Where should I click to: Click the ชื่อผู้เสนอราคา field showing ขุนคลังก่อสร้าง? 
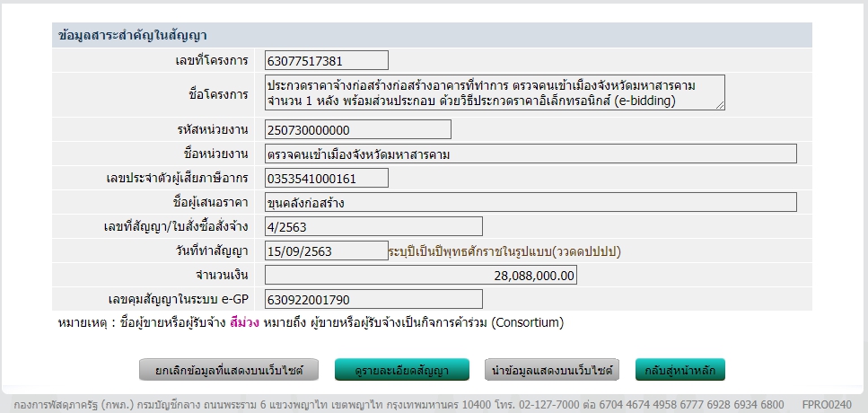point(530,202)
